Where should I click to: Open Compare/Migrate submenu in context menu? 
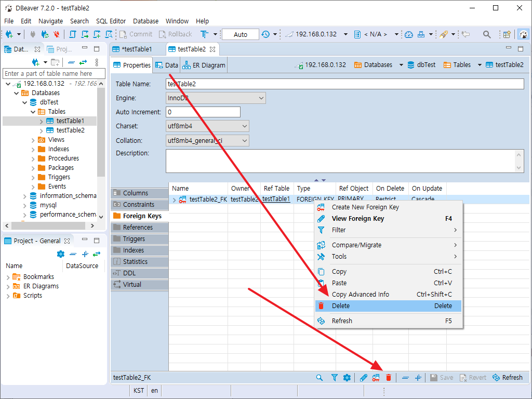(388, 245)
